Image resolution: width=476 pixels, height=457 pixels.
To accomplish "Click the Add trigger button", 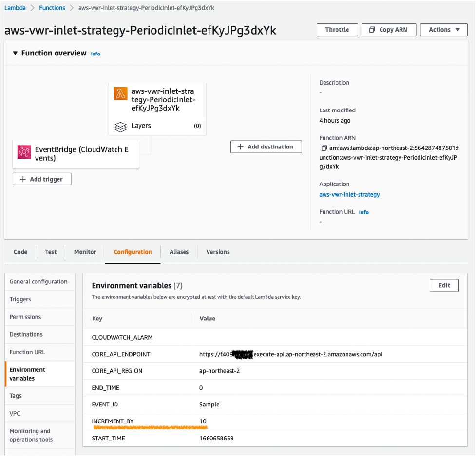I will tap(42, 179).
